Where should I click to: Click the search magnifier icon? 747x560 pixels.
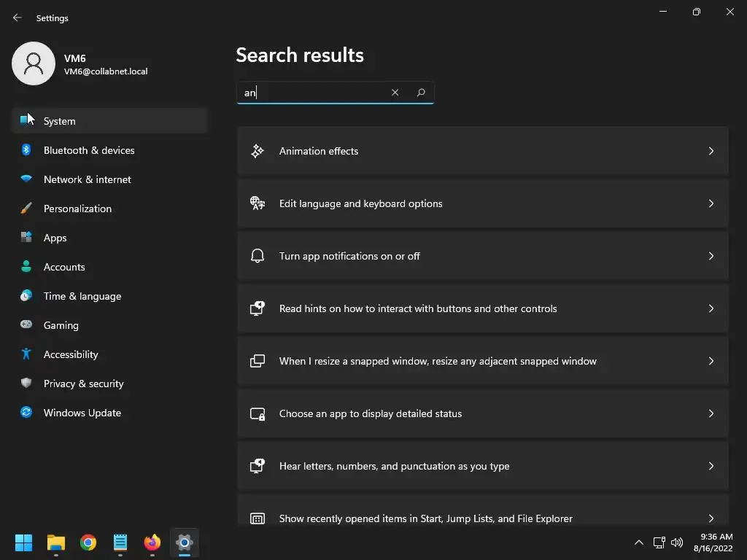(421, 93)
